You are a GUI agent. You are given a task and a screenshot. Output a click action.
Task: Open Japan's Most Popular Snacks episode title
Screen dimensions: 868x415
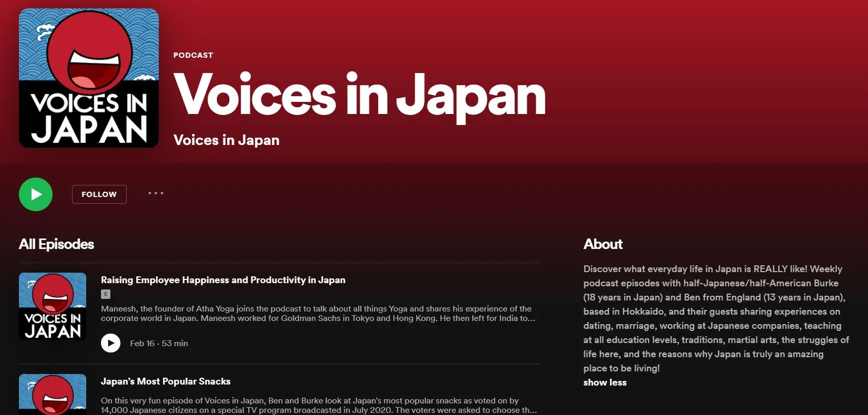(x=166, y=381)
